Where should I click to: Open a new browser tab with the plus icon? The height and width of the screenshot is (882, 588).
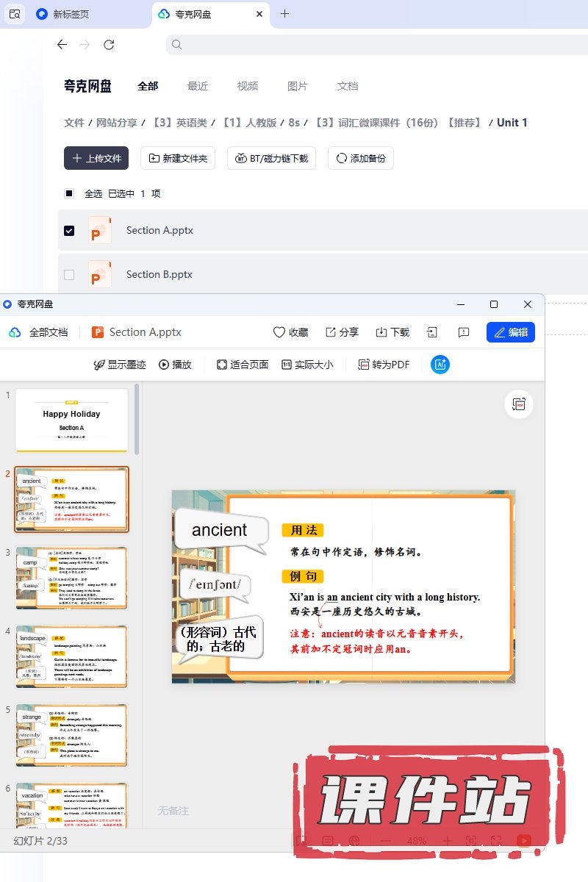point(285,14)
